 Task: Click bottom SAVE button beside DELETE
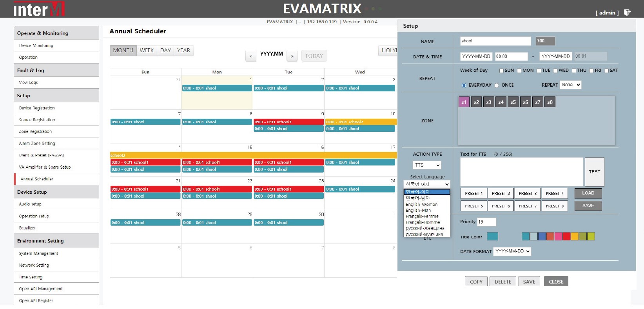pos(529,282)
